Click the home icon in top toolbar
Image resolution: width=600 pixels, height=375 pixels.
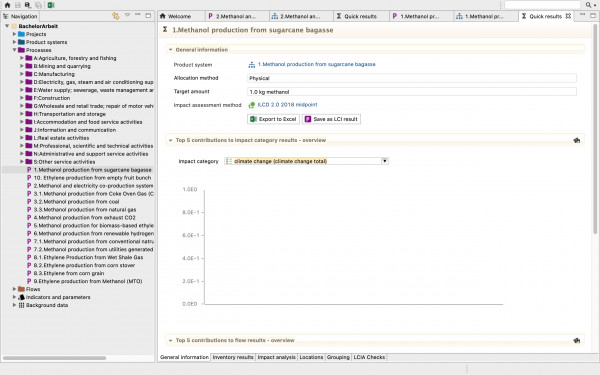click(x=7, y=5)
